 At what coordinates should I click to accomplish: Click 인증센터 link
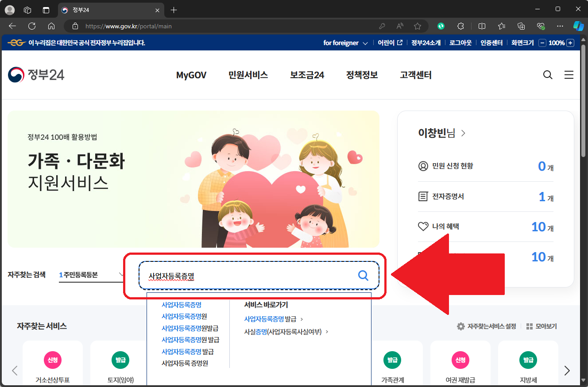(x=491, y=43)
